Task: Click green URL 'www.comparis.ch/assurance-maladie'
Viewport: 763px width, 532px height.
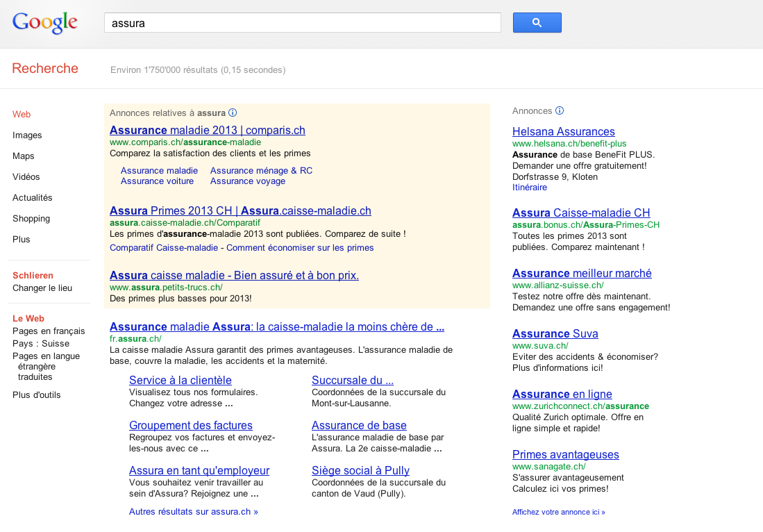Action: tap(185, 142)
